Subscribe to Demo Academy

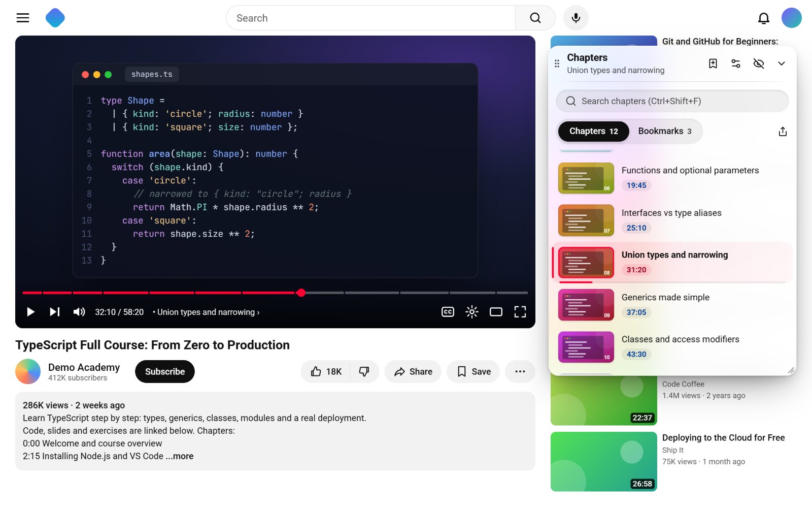pyautogui.click(x=165, y=371)
